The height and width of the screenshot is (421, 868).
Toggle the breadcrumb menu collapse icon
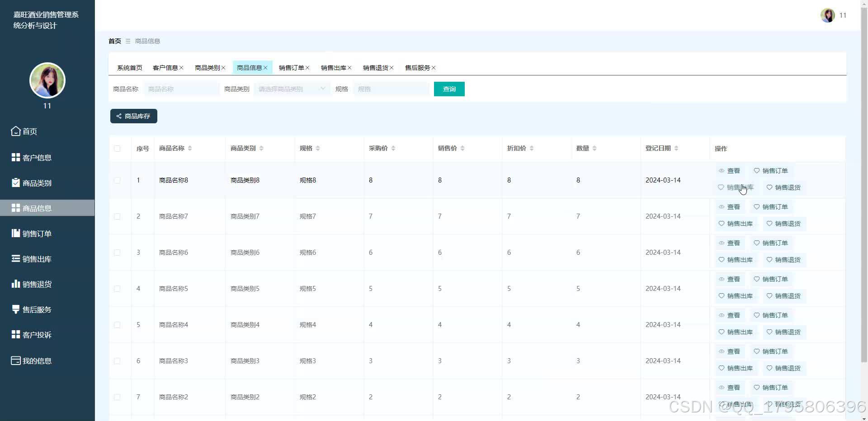pos(128,41)
